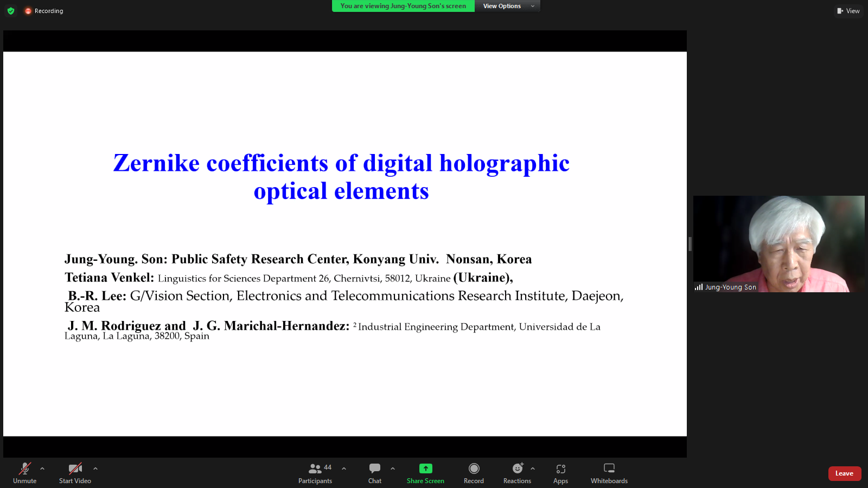Open Whiteboards
Screen dimensions: 868x488
[x=609, y=473]
